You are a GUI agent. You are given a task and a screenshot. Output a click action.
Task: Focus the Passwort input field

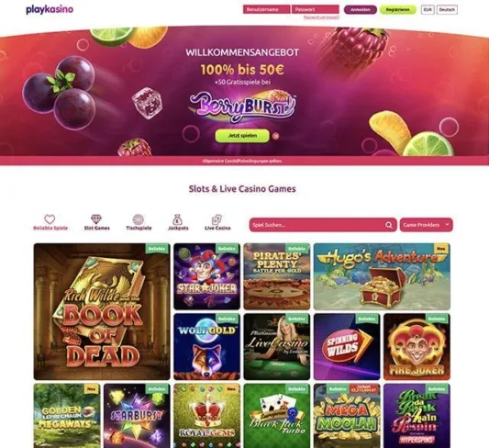coord(316,10)
